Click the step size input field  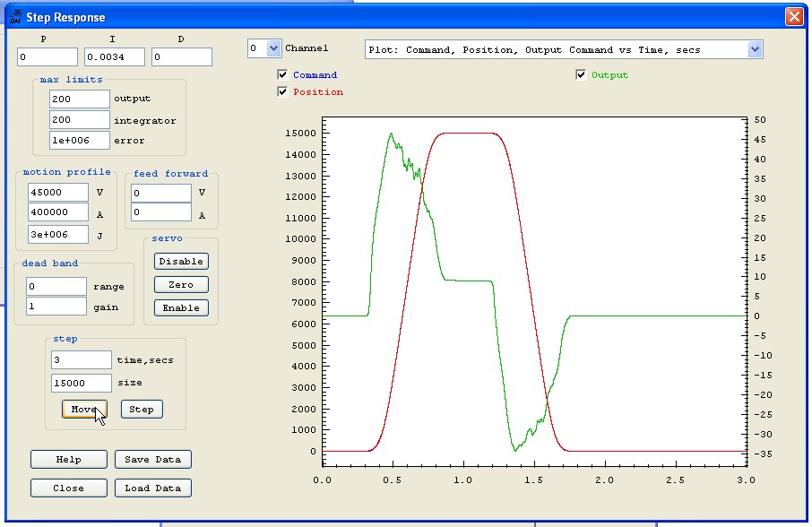81,384
